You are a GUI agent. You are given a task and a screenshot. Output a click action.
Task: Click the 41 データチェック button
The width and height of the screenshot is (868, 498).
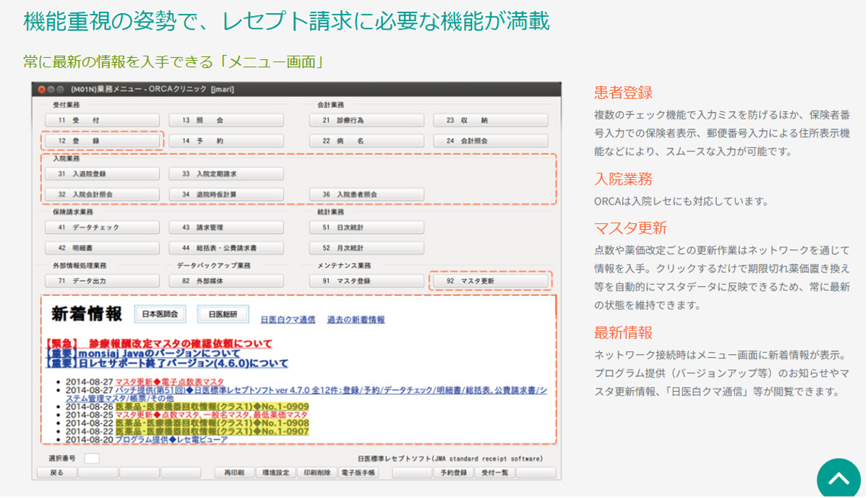(x=102, y=228)
